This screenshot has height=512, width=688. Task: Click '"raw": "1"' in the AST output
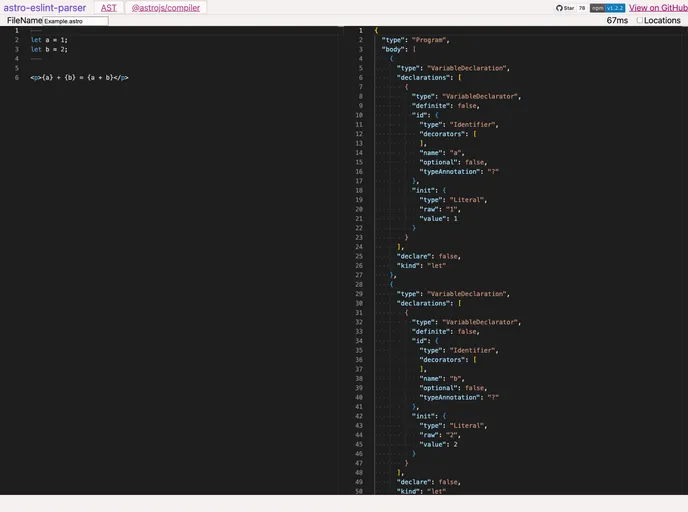click(440, 209)
